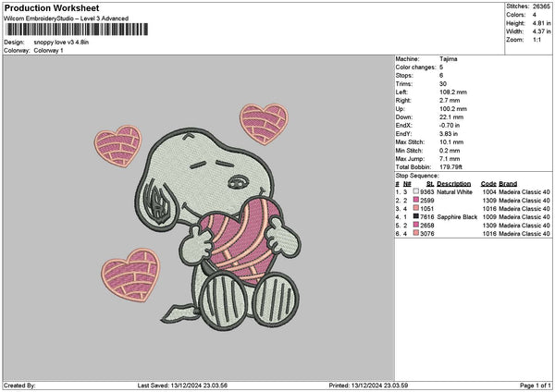
Task: Select the Total Bobbin value '179.79ft'
Action: [451, 167]
